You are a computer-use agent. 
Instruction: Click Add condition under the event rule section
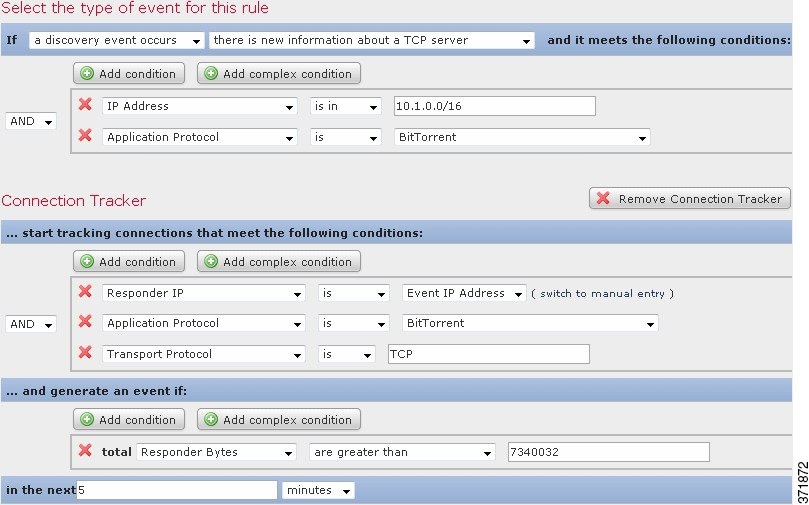129,73
